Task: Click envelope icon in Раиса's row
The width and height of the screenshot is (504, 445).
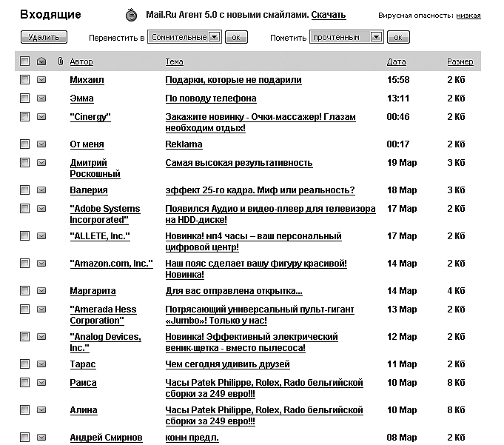Action: pyautogui.click(x=41, y=382)
